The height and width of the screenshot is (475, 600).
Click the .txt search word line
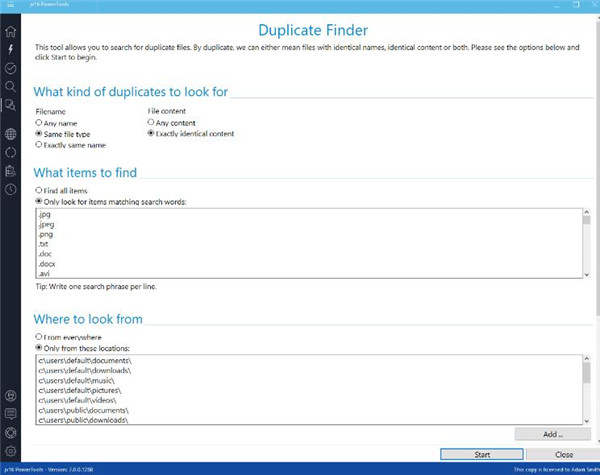pos(43,244)
